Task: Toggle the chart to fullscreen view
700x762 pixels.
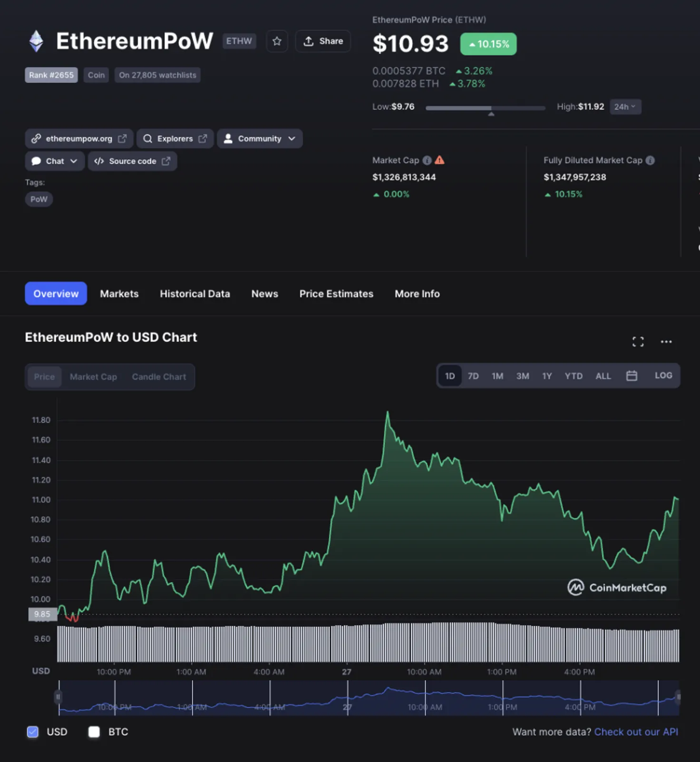Action: pyautogui.click(x=638, y=342)
